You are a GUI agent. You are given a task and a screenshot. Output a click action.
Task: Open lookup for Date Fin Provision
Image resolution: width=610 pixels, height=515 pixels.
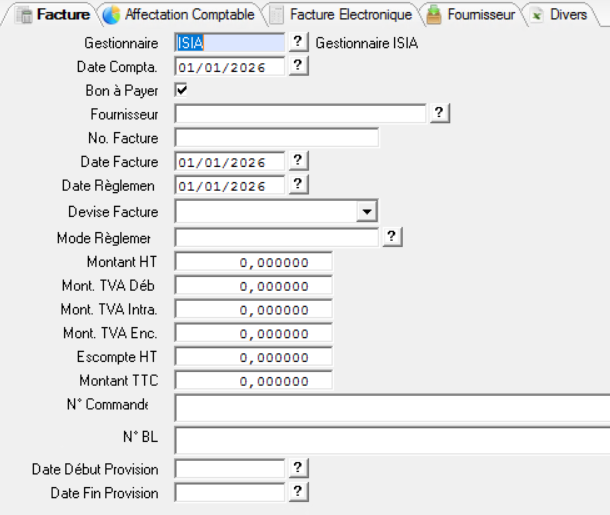297,492
